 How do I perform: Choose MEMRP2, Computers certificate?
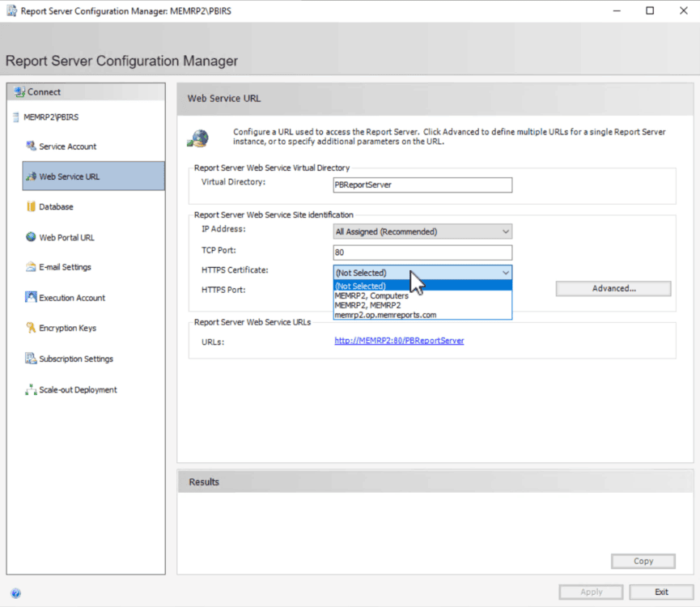click(422, 295)
